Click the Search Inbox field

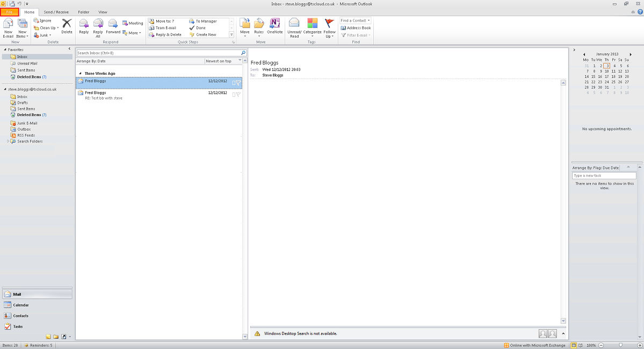pyautogui.click(x=158, y=53)
